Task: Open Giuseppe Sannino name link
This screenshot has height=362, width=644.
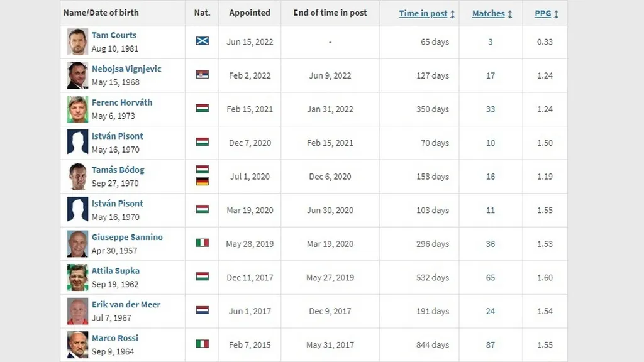Action: 127,237
